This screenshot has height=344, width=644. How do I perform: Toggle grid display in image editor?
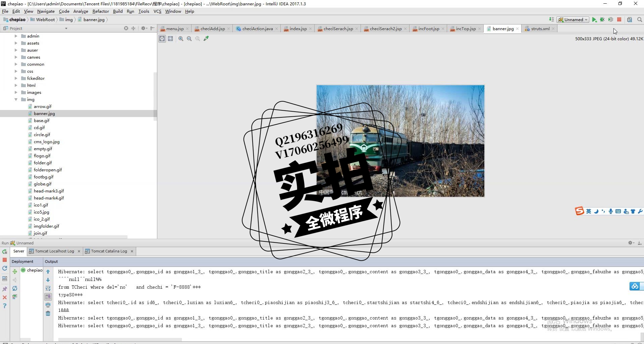170,39
